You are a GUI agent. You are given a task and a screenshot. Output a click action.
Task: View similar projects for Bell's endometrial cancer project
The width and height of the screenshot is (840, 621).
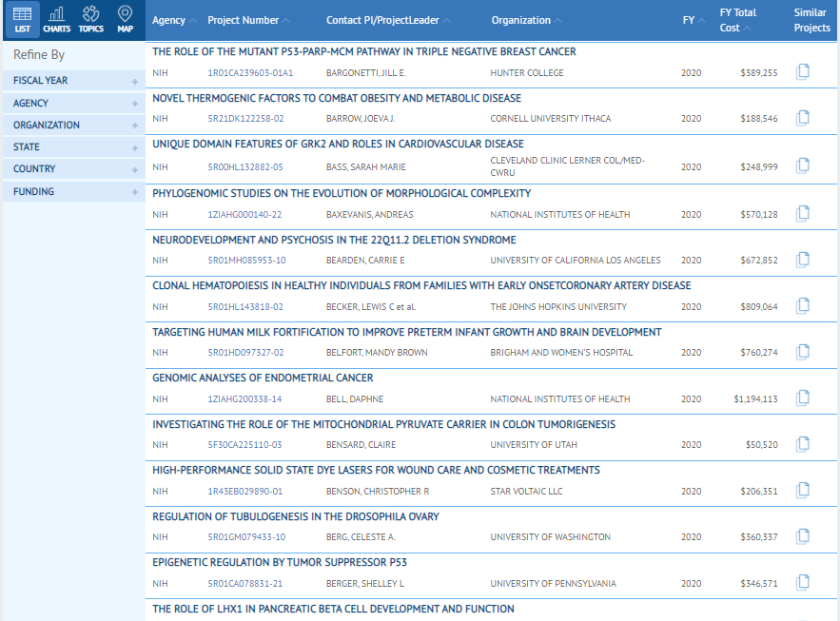tap(803, 398)
